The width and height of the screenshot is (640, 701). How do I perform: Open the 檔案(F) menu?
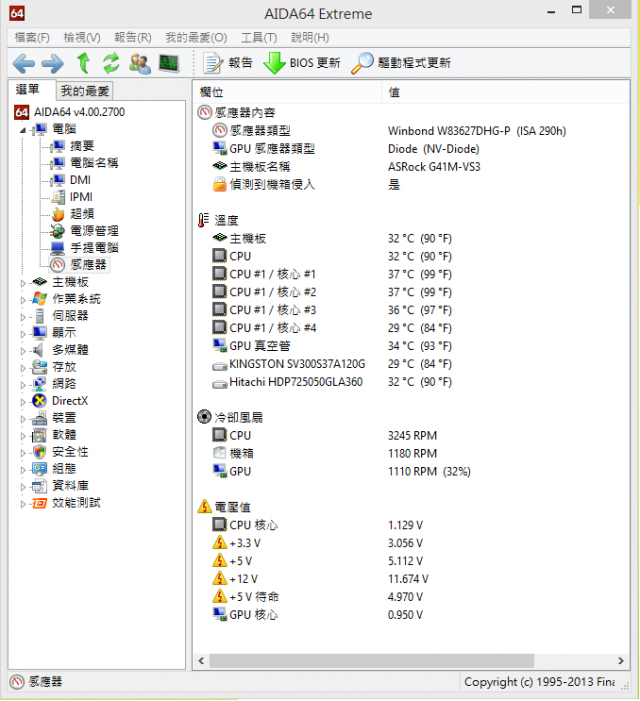pos(32,38)
